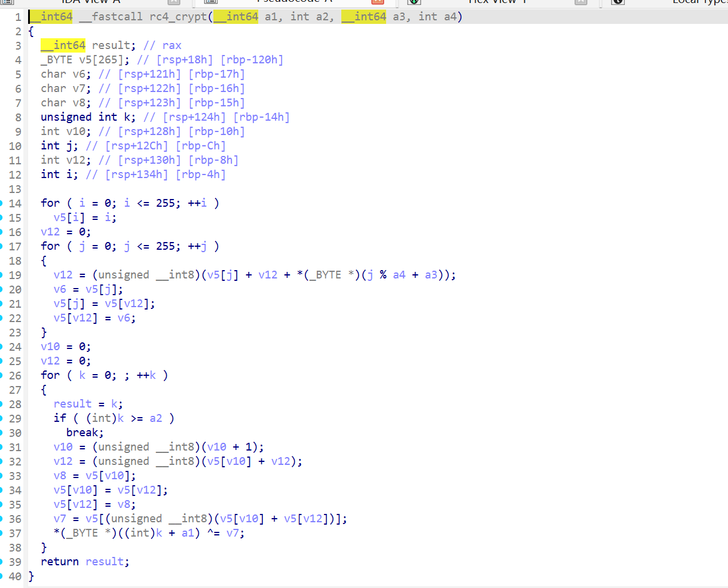Select the char v8 declaration

click(x=66, y=103)
